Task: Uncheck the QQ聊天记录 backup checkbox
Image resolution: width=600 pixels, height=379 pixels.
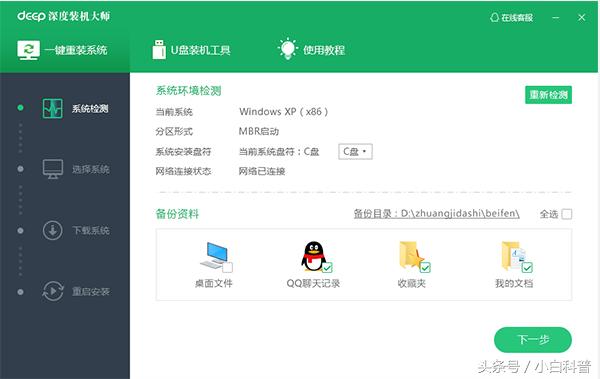Action: point(327,267)
